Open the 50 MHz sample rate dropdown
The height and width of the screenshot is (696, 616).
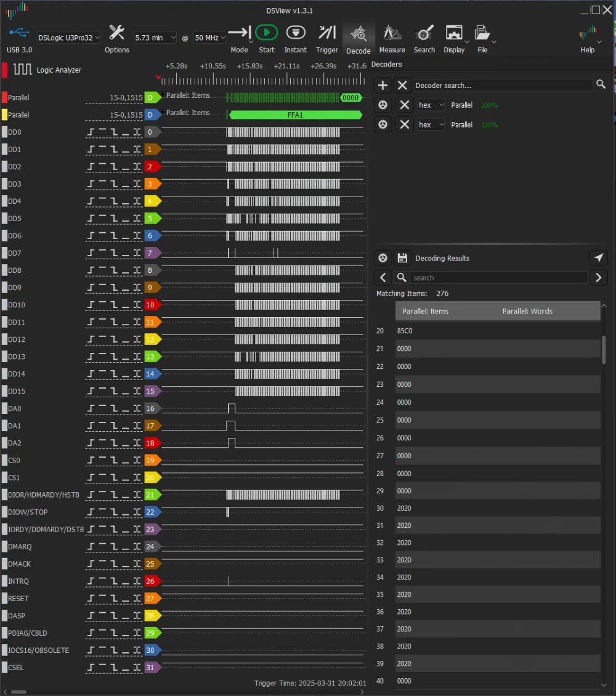point(209,38)
